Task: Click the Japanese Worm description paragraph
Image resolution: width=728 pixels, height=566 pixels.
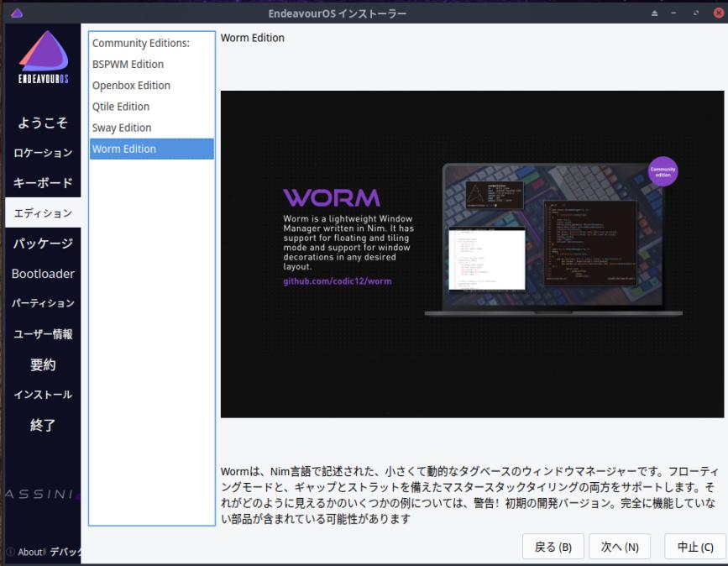Action: tap(470, 495)
